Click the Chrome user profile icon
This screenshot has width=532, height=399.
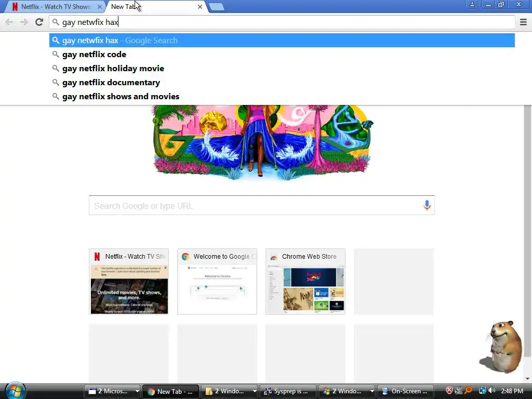[472, 4]
